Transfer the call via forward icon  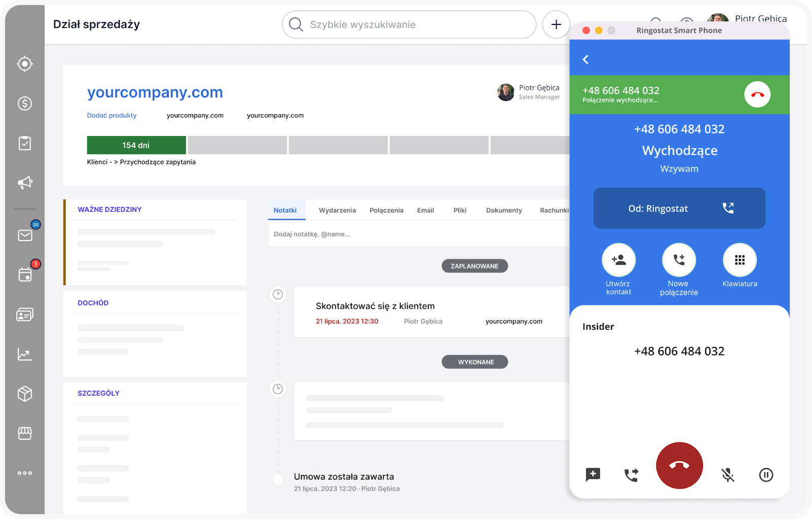click(x=631, y=475)
